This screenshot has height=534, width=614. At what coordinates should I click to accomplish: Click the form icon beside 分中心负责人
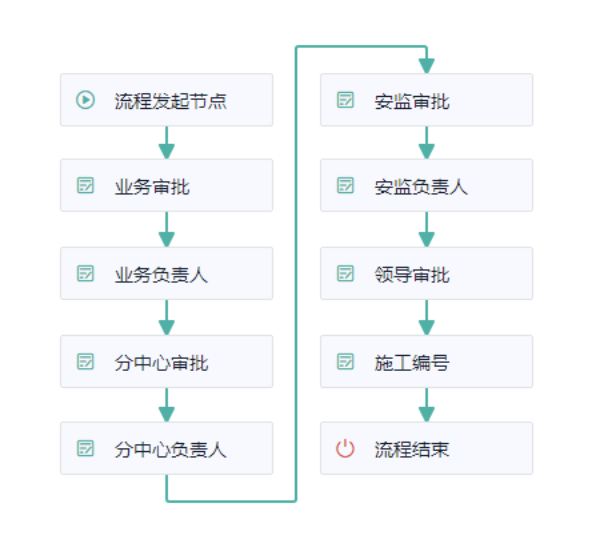86,449
